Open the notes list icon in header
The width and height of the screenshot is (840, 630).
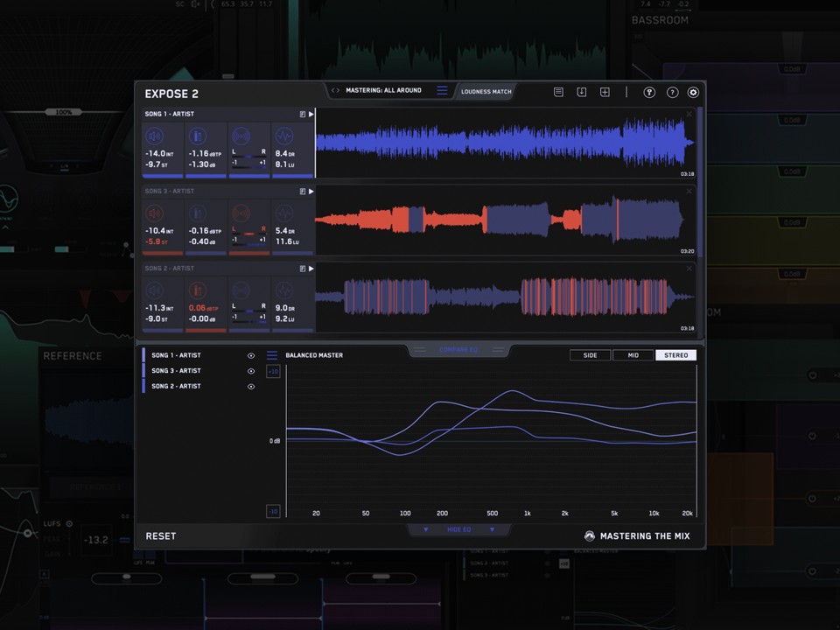(x=558, y=92)
